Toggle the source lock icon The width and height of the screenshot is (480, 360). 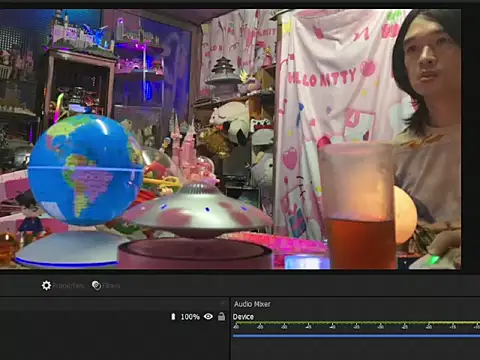[x=221, y=316]
